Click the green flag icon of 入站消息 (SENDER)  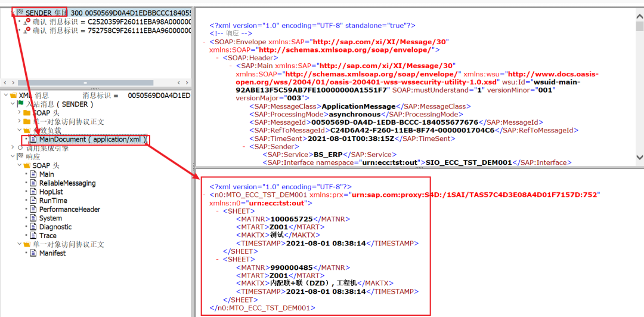pos(20,104)
